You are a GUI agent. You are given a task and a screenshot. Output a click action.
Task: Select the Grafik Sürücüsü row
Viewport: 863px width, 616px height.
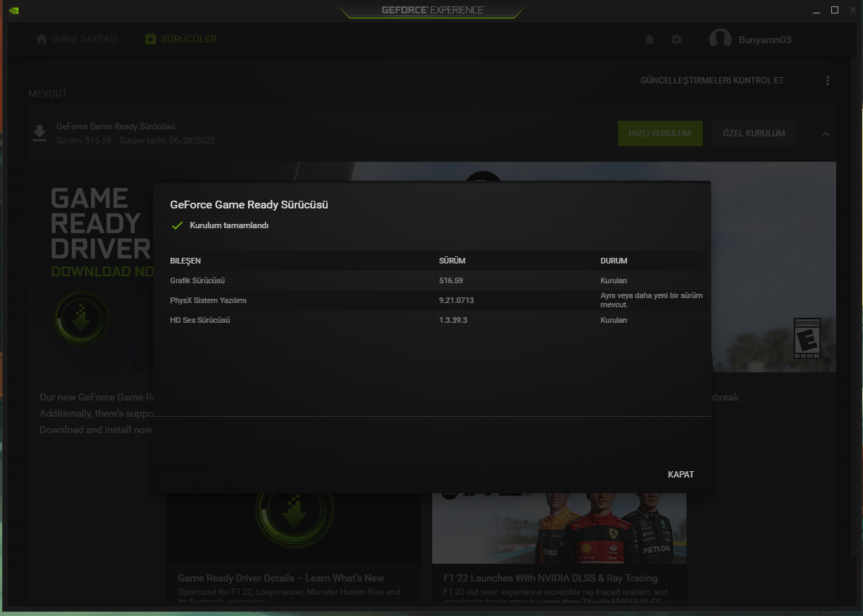(x=431, y=280)
